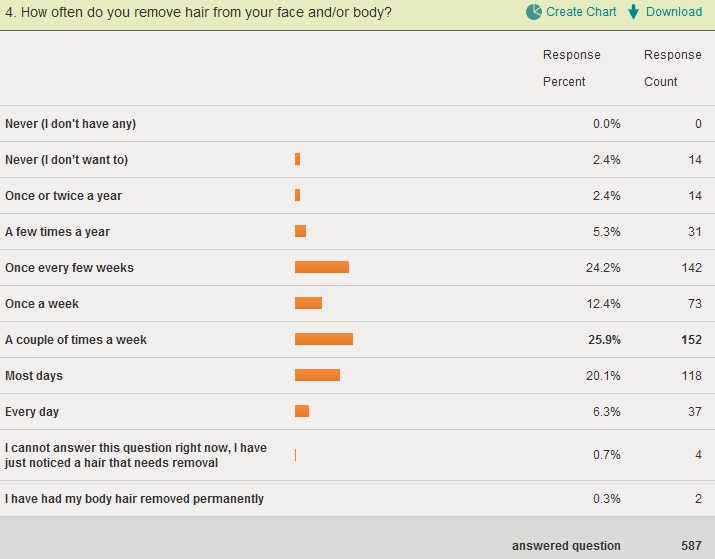Click the answered question total 587

pos(689,546)
